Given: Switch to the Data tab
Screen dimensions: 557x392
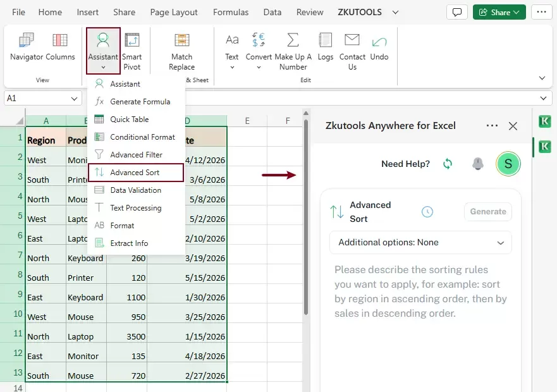Looking at the screenshot, I should click(x=272, y=12).
